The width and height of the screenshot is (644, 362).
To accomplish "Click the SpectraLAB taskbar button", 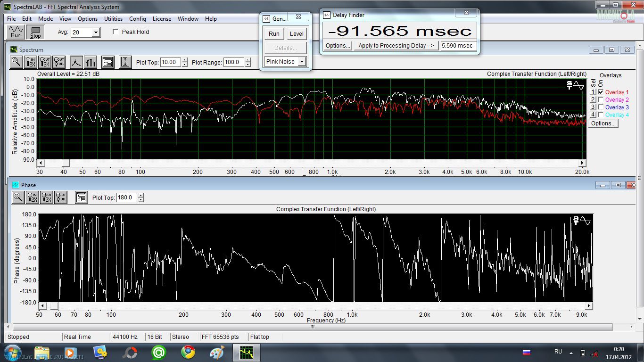I will [247, 352].
